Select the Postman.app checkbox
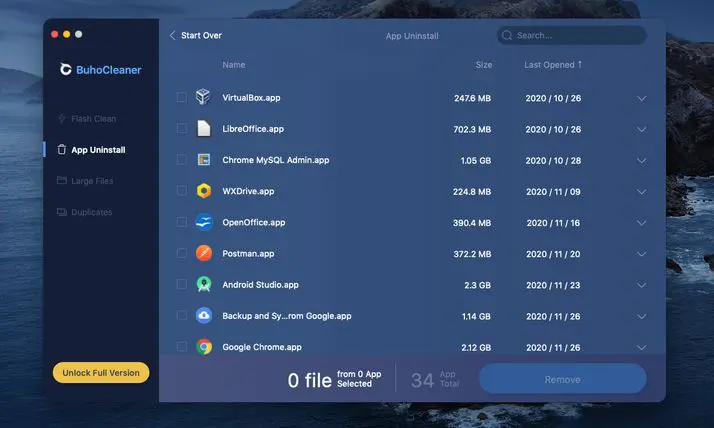The width and height of the screenshot is (714, 428). click(181, 253)
